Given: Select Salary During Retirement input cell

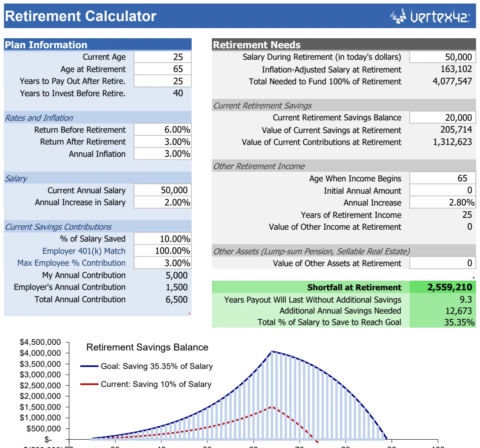Looking at the screenshot, I should tap(443, 57).
